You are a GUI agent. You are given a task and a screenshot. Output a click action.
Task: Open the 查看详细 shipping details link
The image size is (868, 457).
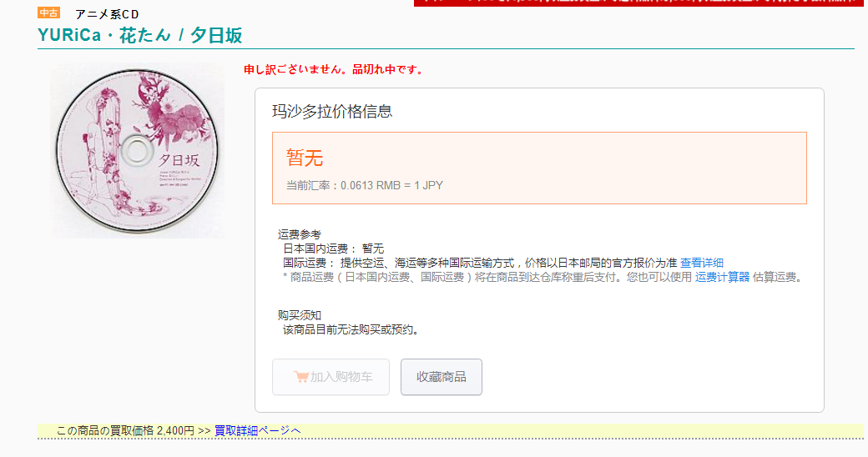click(701, 263)
